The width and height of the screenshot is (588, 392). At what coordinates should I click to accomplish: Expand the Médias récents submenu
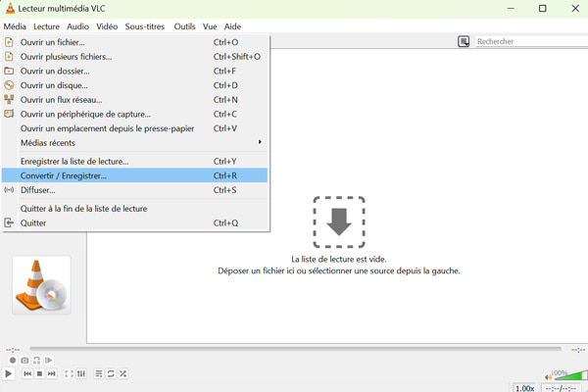pyautogui.click(x=135, y=143)
